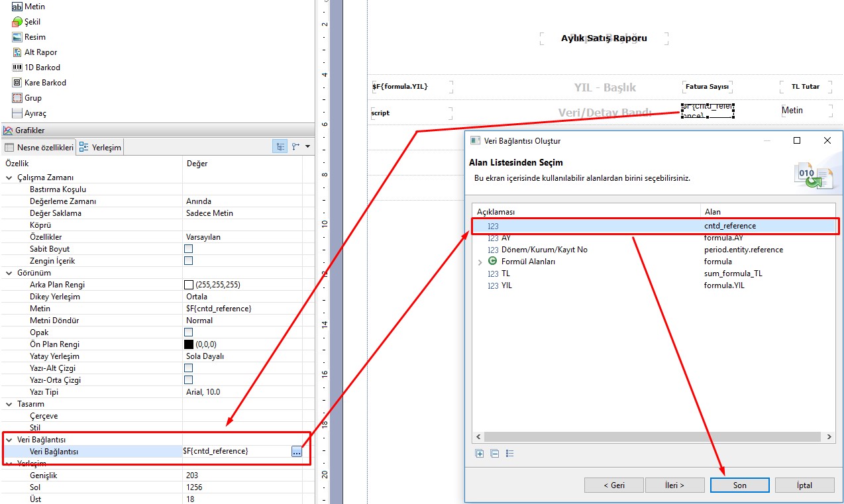Click the expand-all icon under field list
The width and height of the screenshot is (844, 504).
(x=480, y=454)
